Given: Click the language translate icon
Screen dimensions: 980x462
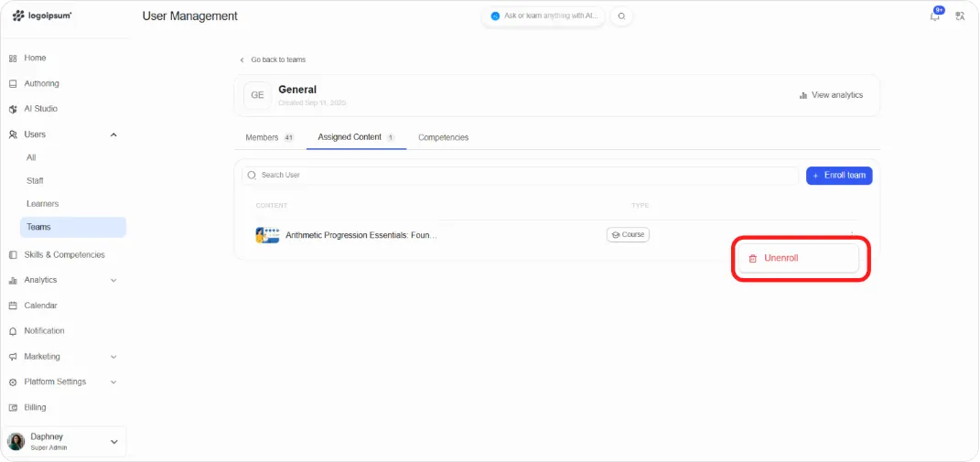Looking at the screenshot, I should point(960,16).
